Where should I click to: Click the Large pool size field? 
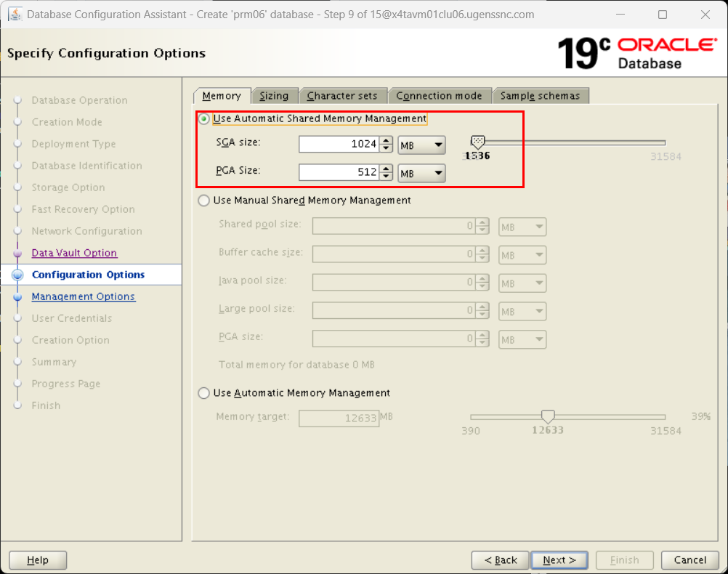coord(394,310)
